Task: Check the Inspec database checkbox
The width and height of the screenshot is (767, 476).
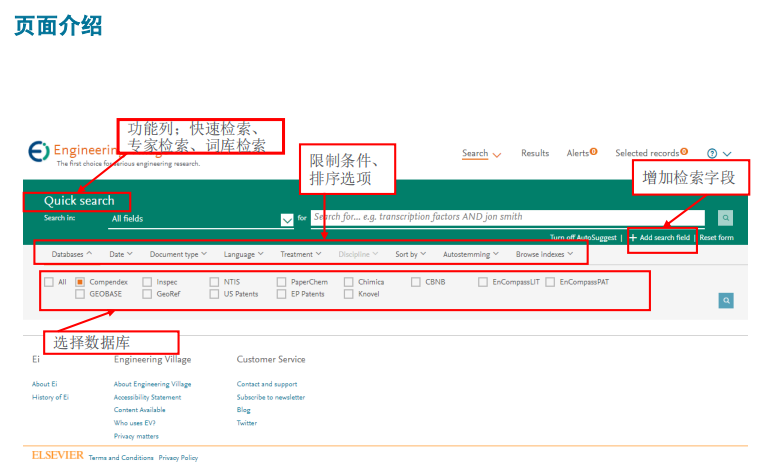Action: pyautogui.click(x=147, y=282)
